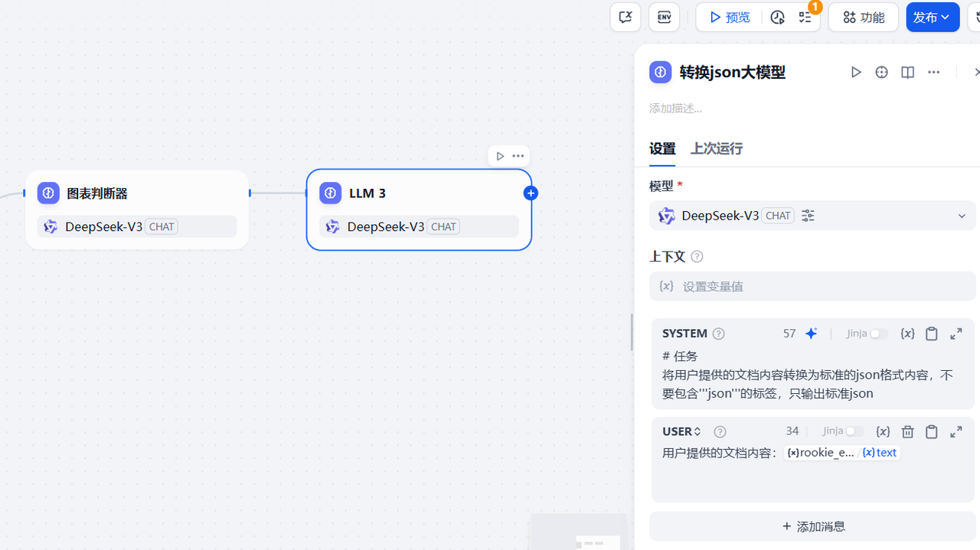Open the checklist icon with orange badge
Viewport: 980px width, 550px height.
pyautogui.click(x=805, y=17)
